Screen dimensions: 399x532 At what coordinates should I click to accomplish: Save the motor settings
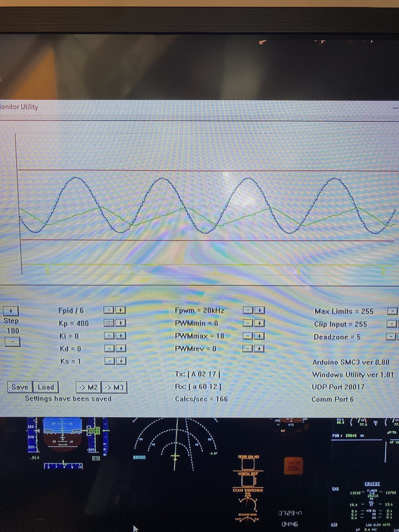tap(20, 387)
